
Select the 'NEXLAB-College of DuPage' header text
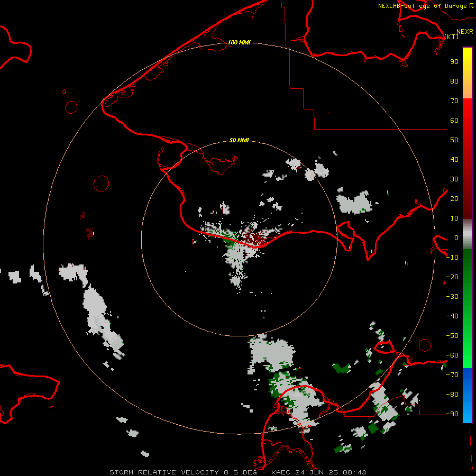pyautogui.click(x=422, y=6)
